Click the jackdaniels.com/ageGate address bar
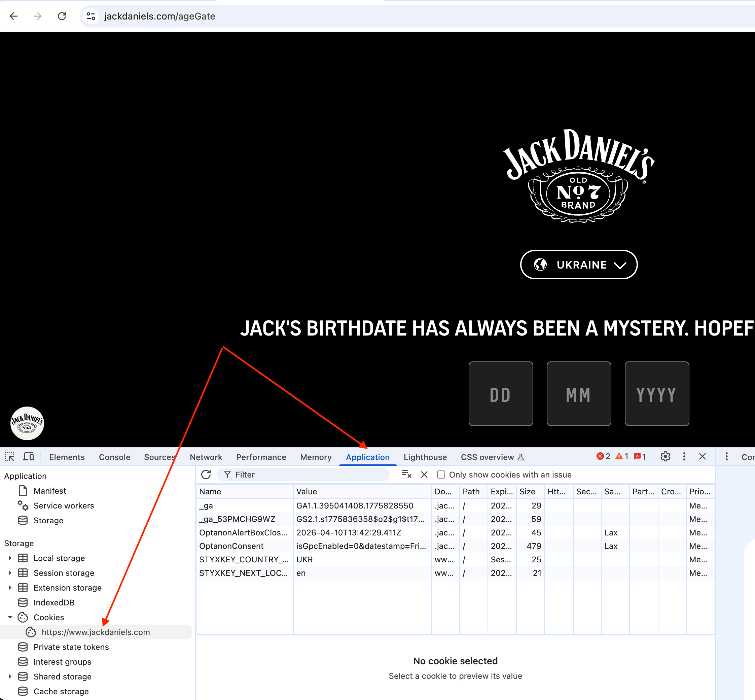The height and width of the screenshot is (700, 755). pyautogui.click(x=417, y=16)
